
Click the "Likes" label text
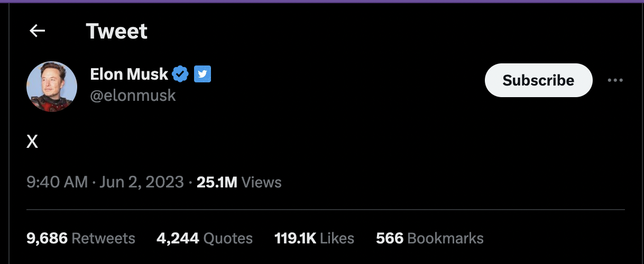(337, 238)
